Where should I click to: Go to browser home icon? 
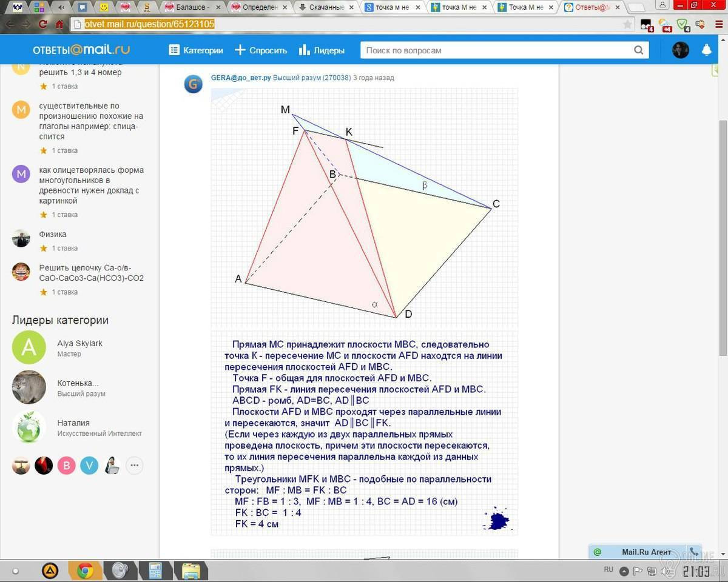pyautogui.click(x=59, y=24)
